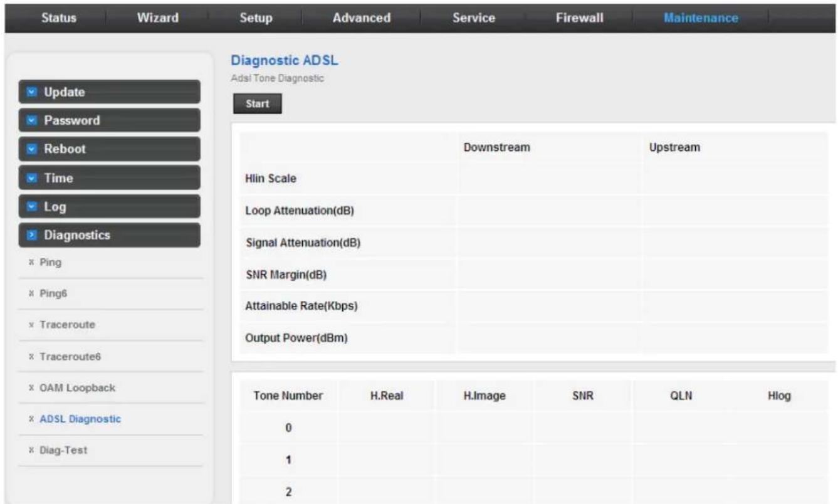Screen dimensions: 838x504
Task: Click the Tone Number column header
Action: pyautogui.click(x=288, y=396)
